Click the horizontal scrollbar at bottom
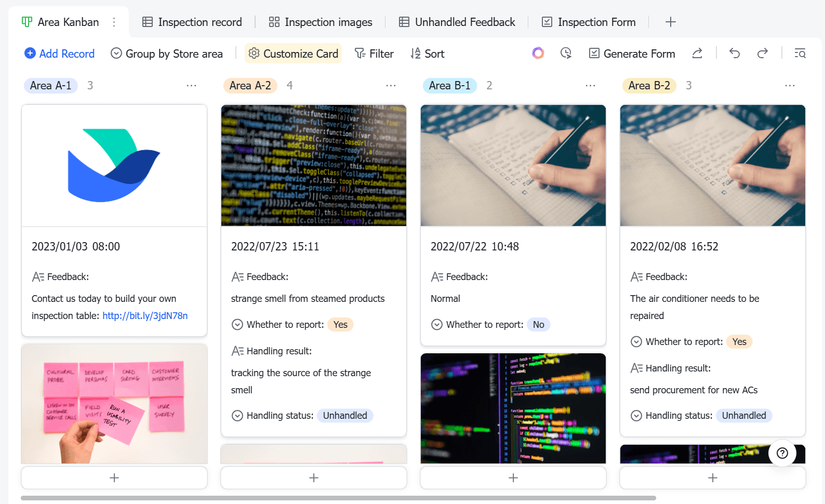Viewport: 825px width, 504px height. pyautogui.click(x=338, y=498)
